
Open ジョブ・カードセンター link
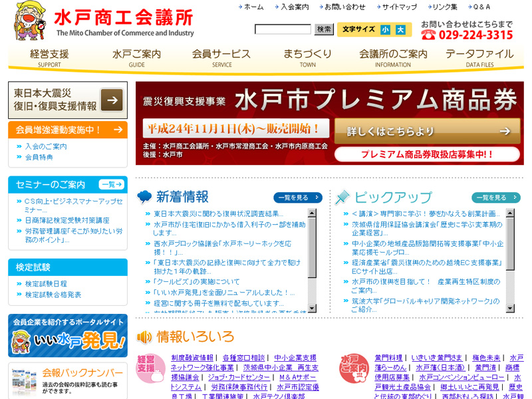tap(239, 377)
